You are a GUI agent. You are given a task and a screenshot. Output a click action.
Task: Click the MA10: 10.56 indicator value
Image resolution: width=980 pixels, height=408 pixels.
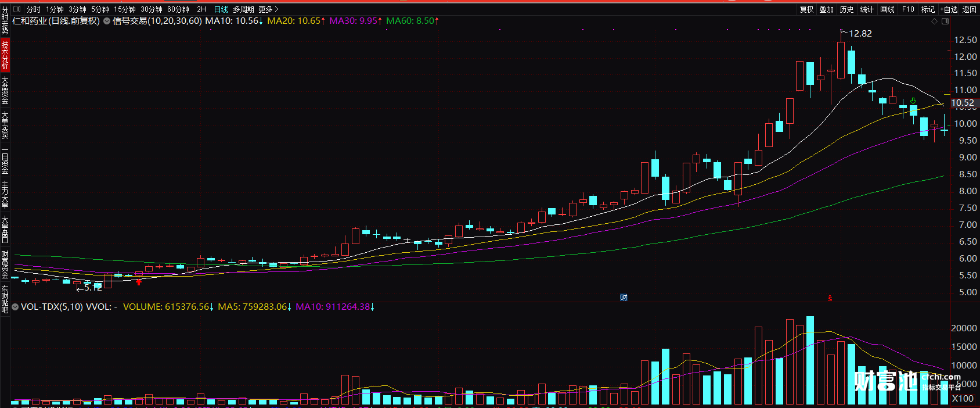coord(234,21)
